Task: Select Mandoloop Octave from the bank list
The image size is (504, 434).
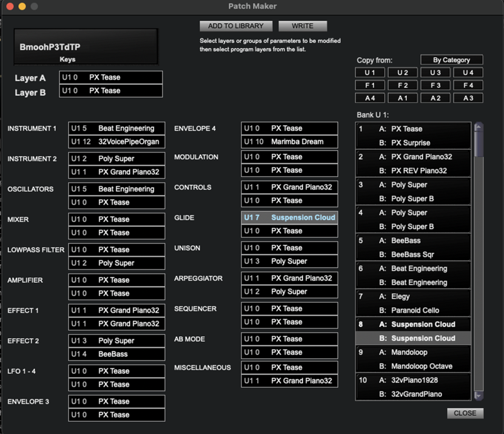Action: 412,367
